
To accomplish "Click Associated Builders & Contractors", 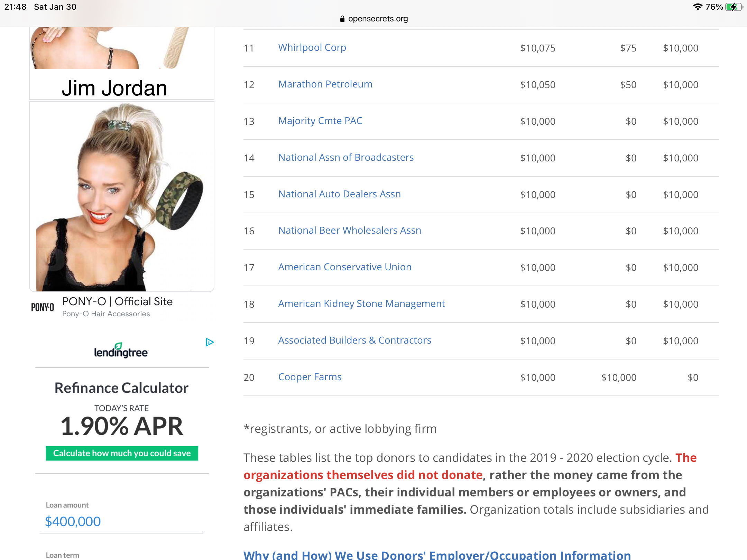I will [x=354, y=340].
